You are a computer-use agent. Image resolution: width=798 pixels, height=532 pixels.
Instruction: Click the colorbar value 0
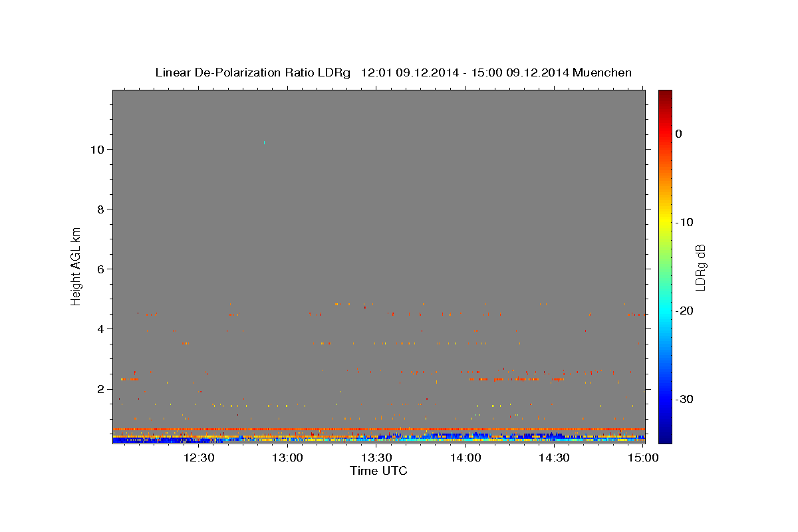coord(679,134)
